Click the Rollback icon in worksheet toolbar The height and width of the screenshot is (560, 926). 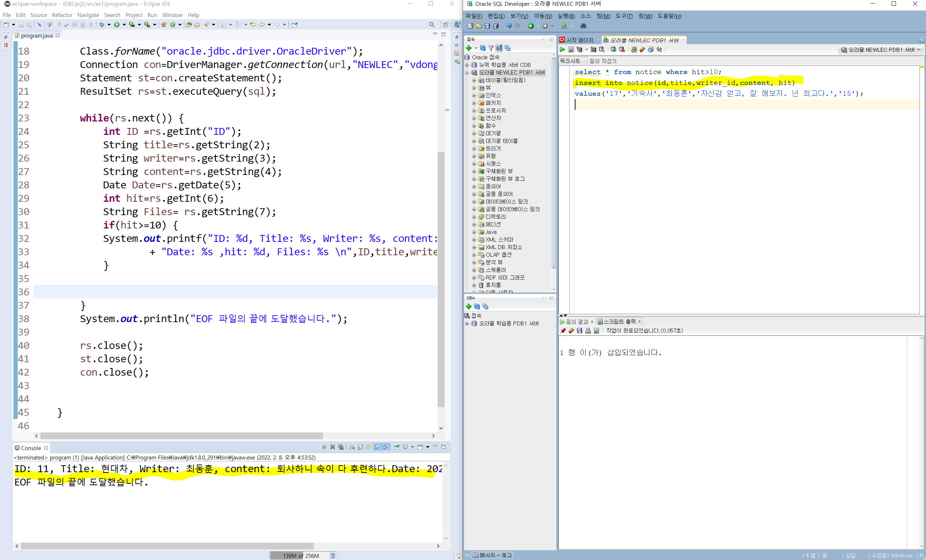622,50
